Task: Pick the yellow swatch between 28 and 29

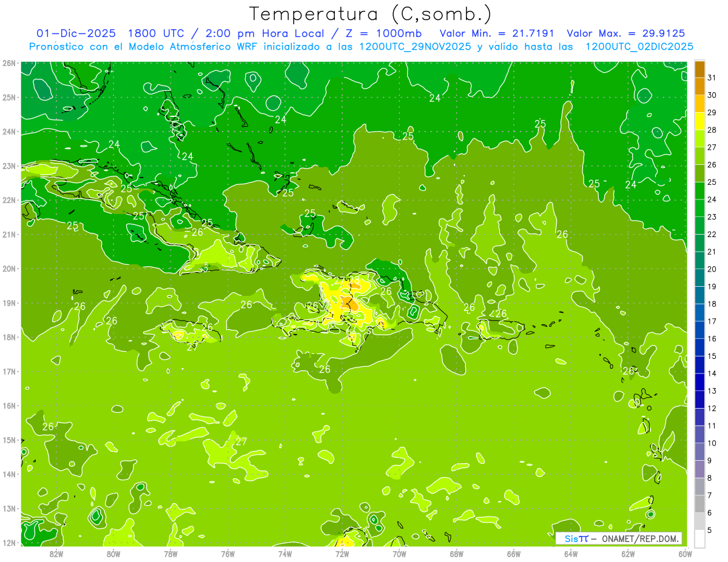Action: point(700,121)
